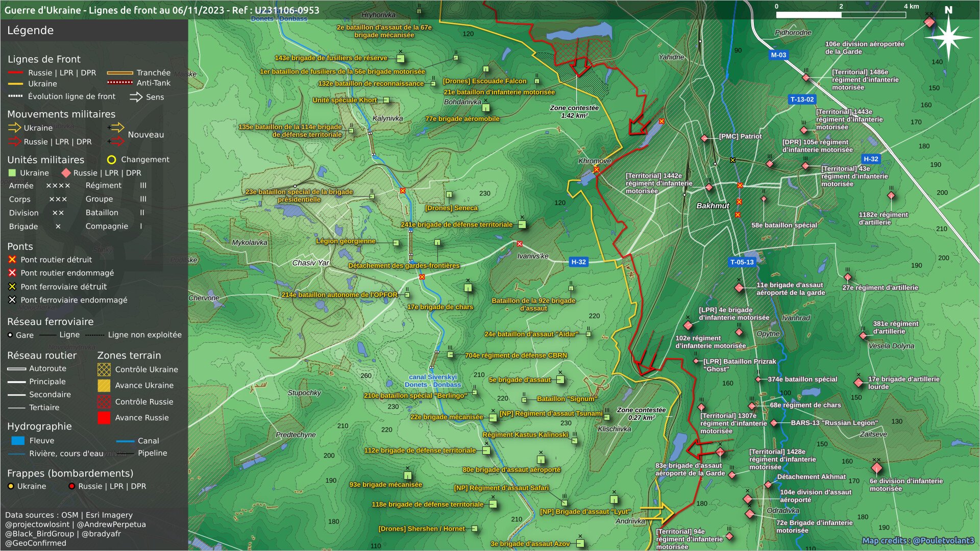Click the 11e brigade d'assaut aéroporté diamond
This screenshot has width=980, height=551.
(x=739, y=288)
